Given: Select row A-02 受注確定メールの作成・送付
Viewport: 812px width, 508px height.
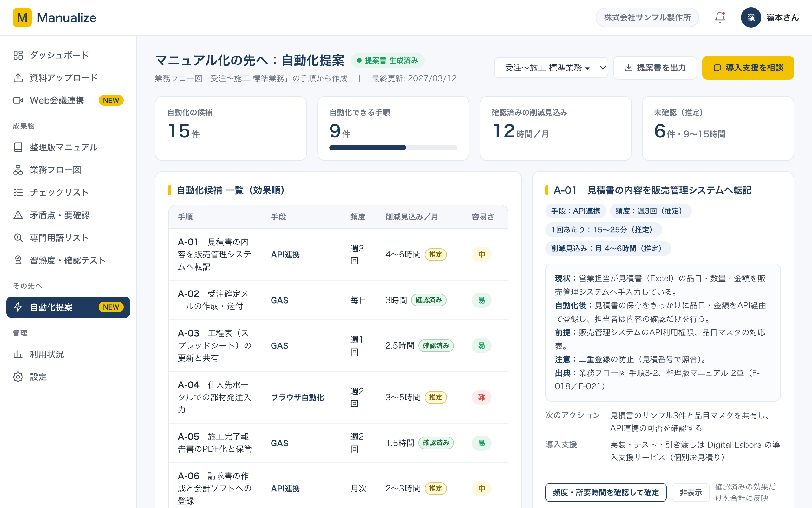Looking at the screenshot, I should coord(338,300).
